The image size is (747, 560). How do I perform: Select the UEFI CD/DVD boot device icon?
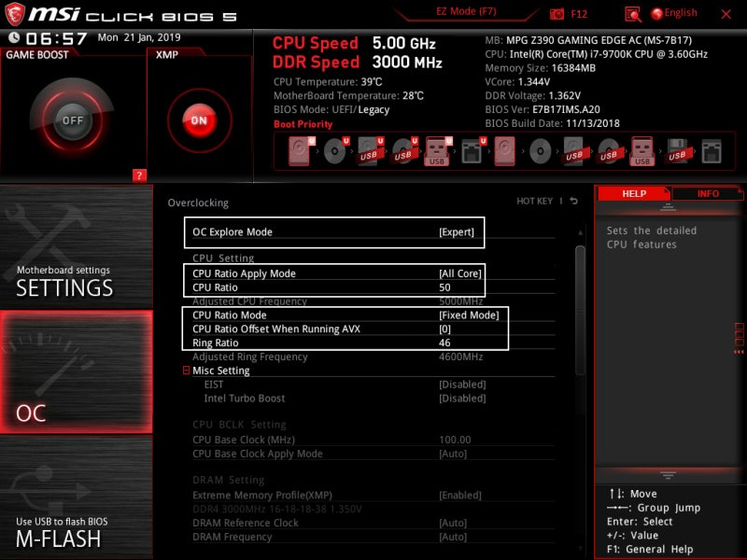pos(336,151)
